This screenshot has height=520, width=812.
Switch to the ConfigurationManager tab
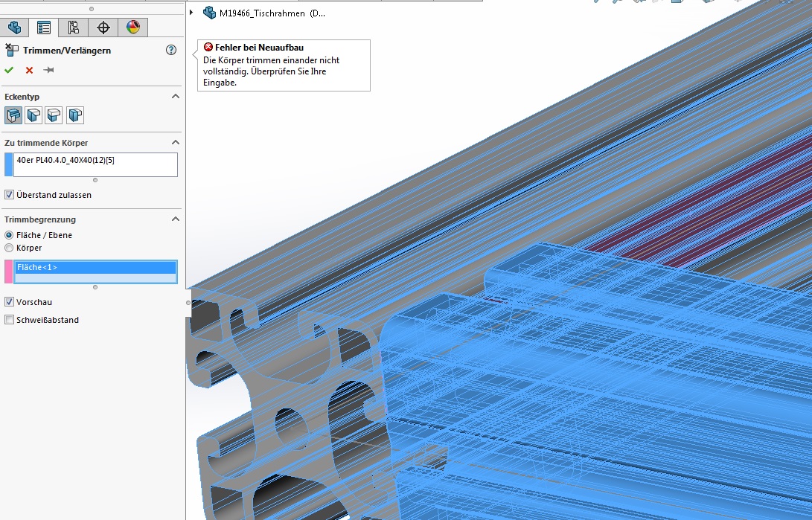coord(73,27)
